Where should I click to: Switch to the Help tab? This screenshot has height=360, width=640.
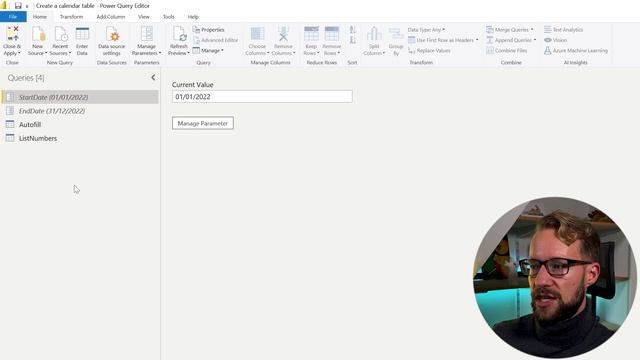(x=193, y=17)
